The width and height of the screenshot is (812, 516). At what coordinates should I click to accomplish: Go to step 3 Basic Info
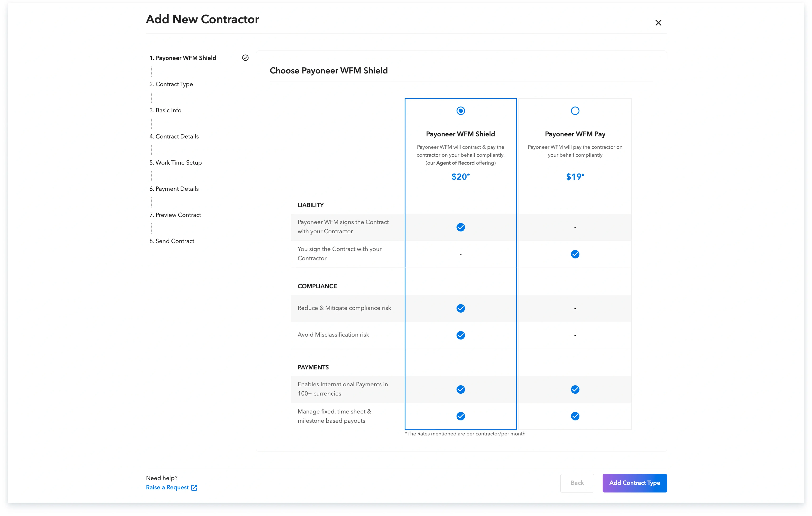[165, 110]
